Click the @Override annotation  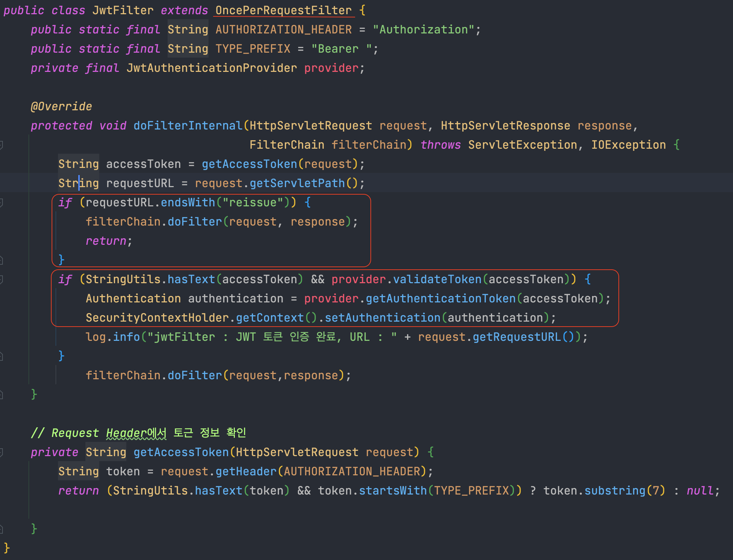click(x=61, y=106)
